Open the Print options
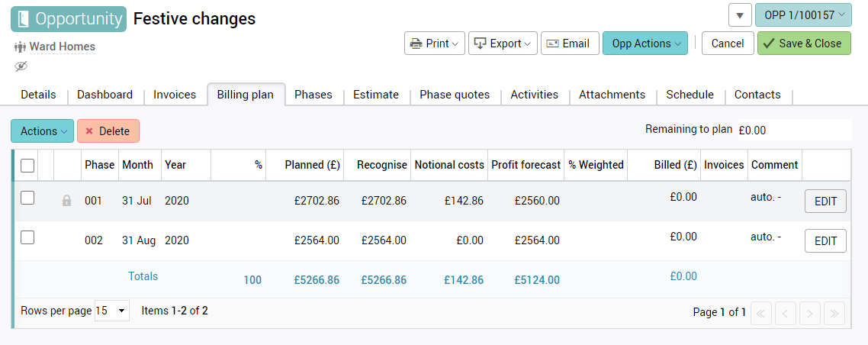The width and height of the screenshot is (868, 345). click(x=434, y=44)
